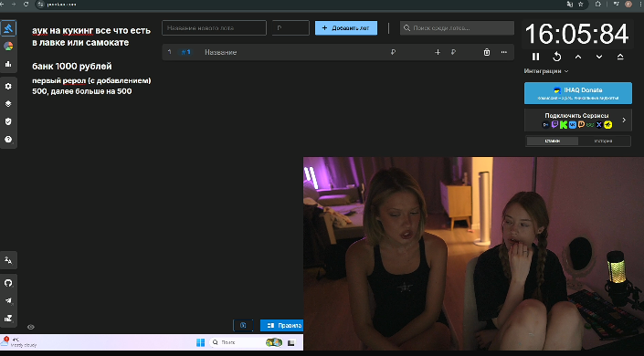Search among lots field
The height and width of the screenshot is (356, 644).
[457, 28]
